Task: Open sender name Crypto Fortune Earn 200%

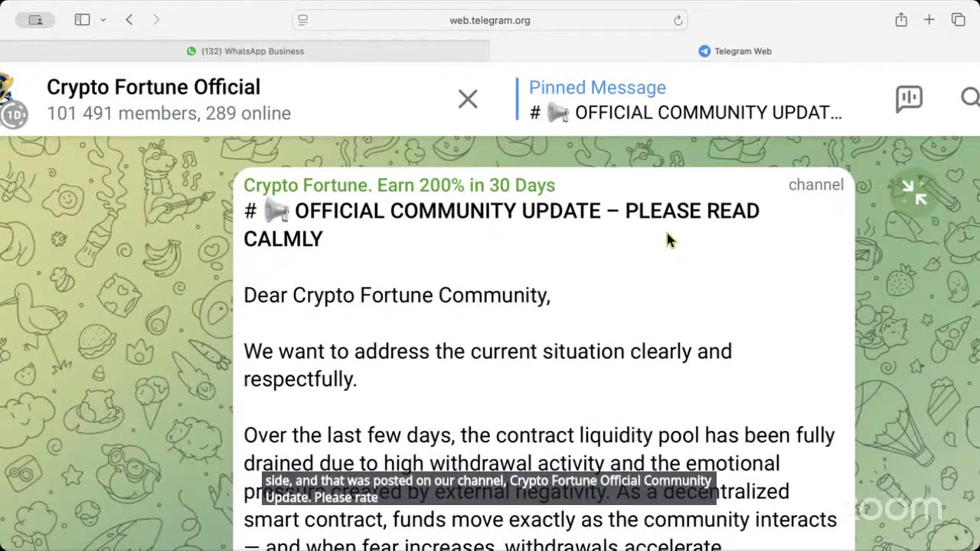Action: (x=399, y=185)
